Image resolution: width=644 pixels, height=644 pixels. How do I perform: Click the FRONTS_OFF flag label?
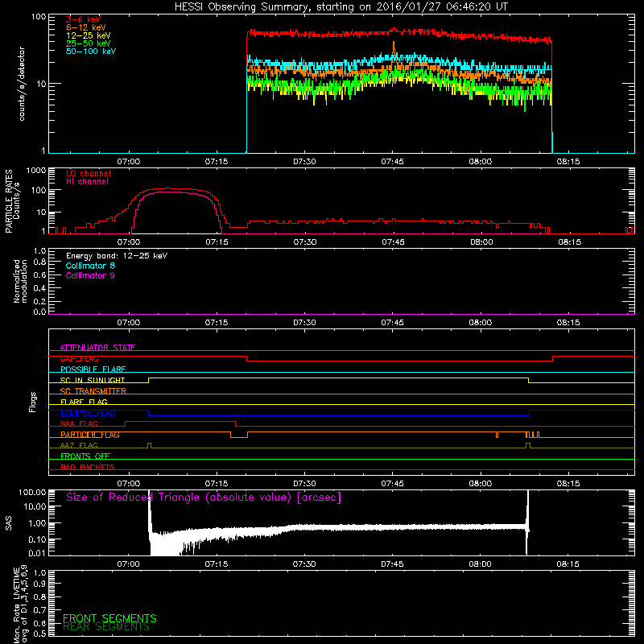click(85, 456)
